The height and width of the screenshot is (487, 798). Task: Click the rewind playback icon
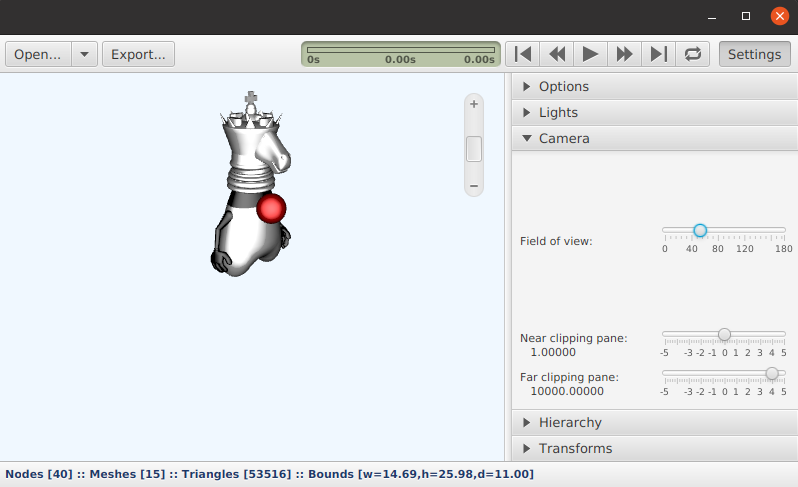[557, 54]
